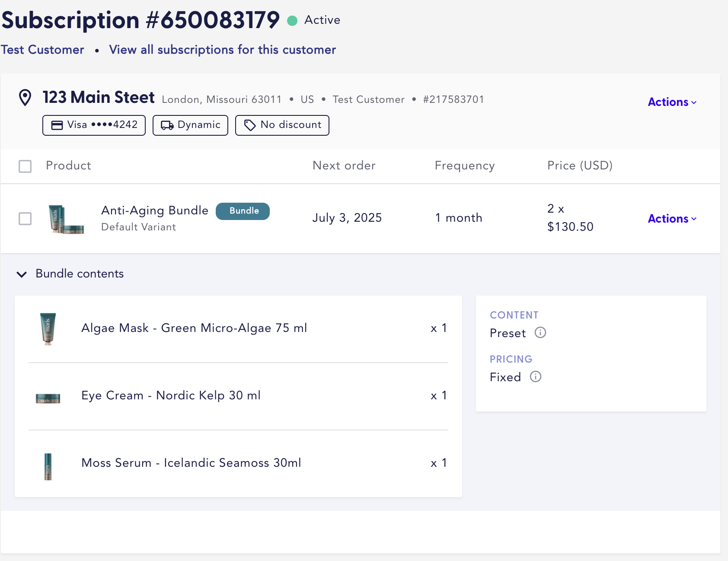This screenshot has height=561, width=728.
Task: Check the Anti-Aging Bundle row checkbox
Action: (x=25, y=219)
